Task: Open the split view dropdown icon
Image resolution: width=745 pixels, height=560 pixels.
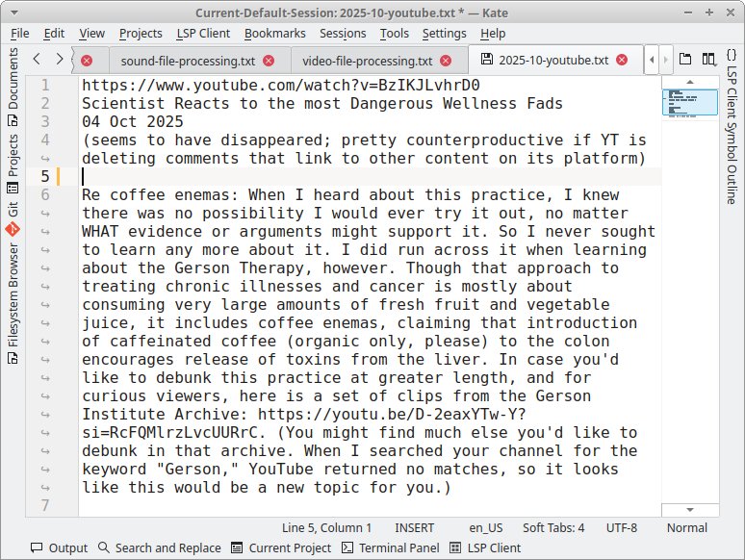Action: [708, 59]
